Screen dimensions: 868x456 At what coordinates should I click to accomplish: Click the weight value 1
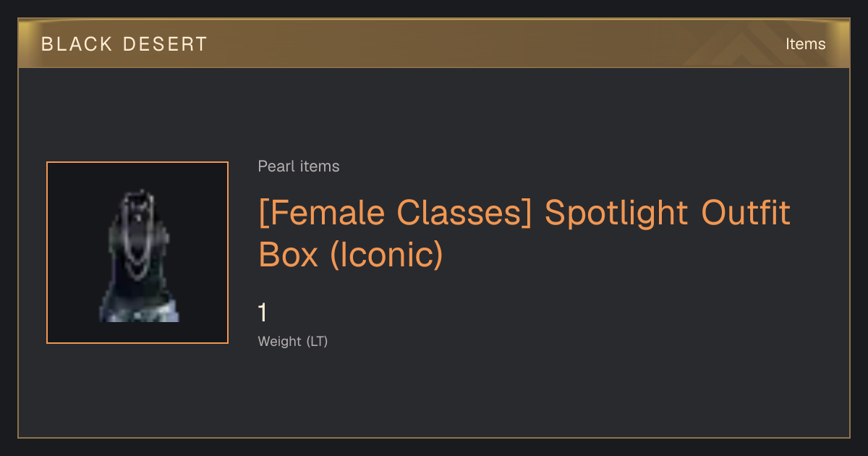click(263, 313)
